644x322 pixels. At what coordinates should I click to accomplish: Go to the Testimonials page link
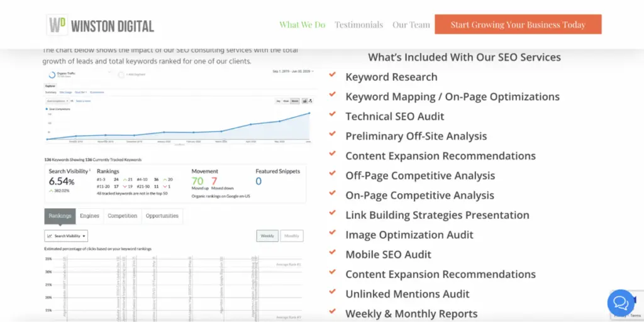click(358, 25)
